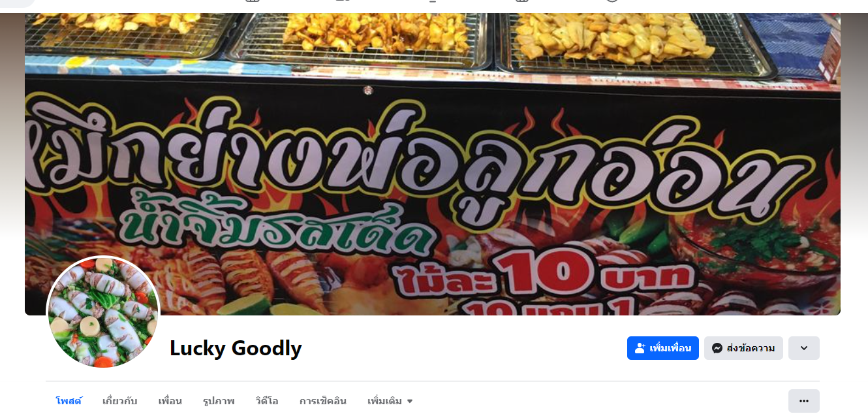This screenshot has height=416, width=868.
Task: Click the add-person icon in เพิ่มเพื่อน button
Action: tap(640, 348)
